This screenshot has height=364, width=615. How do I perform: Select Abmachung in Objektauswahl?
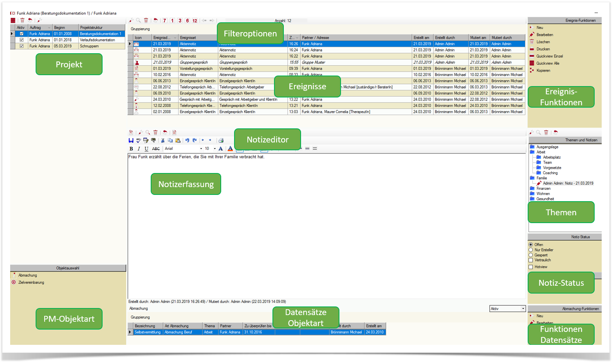click(x=27, y=276)
